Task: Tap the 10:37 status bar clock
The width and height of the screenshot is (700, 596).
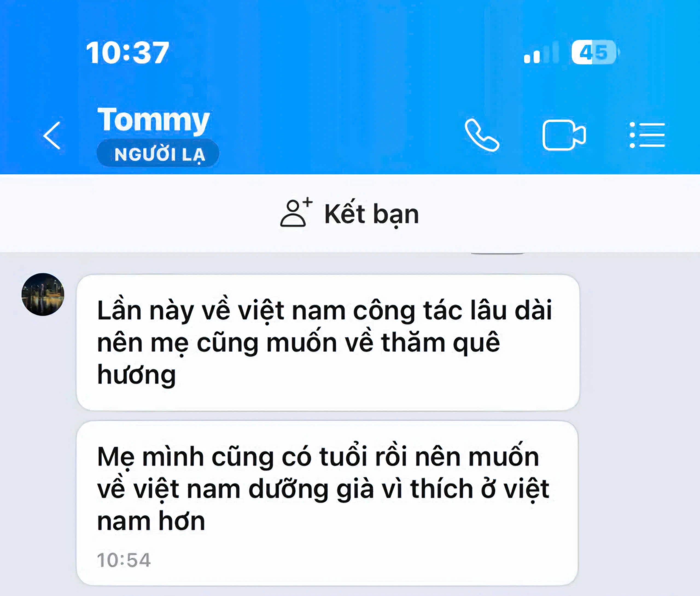Action: [127, 53]
